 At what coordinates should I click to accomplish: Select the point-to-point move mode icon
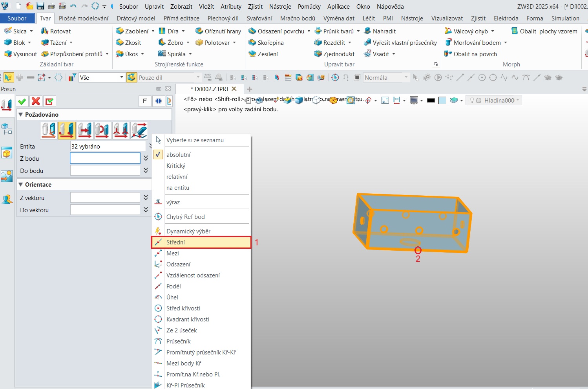[67, 130]
